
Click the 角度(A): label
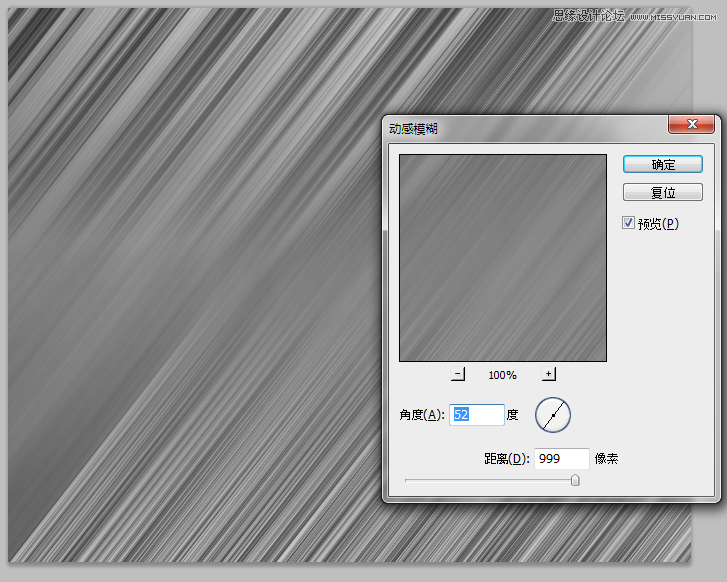[422, 415]
